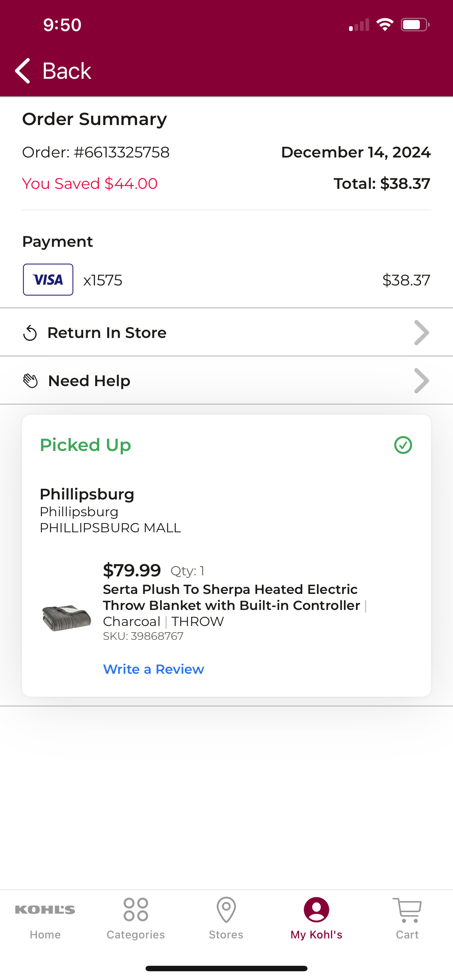Expand Return In Store chevron
Screen dimensions: 453x980
(x=421, y=332)
